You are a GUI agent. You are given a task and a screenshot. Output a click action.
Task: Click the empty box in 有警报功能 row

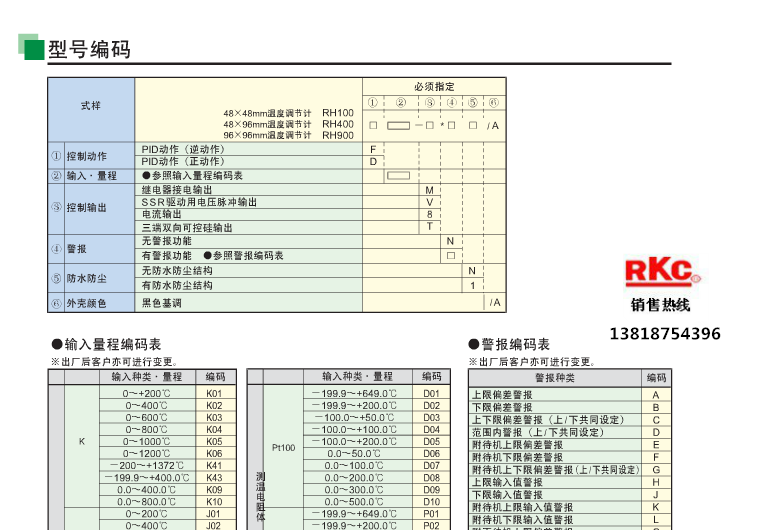click(451, 255)
